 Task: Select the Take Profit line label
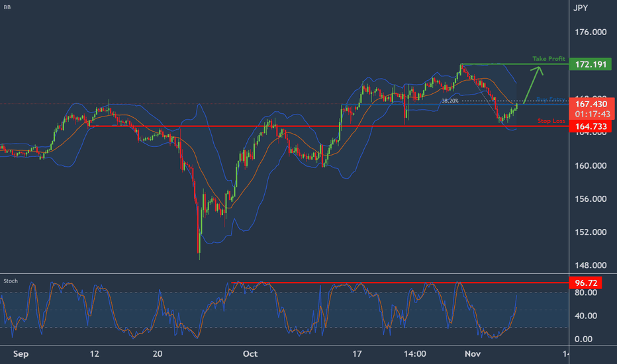tap(549, 59)
